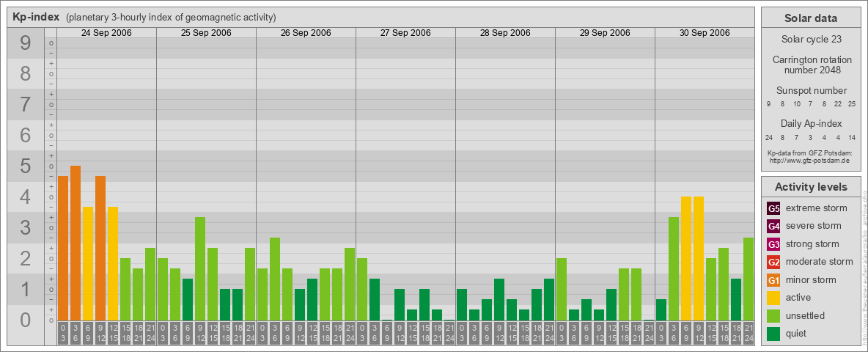Click the 30 Sep 2006 date header
The height and width of the screenshot is (352, 868).
(704, 33)
